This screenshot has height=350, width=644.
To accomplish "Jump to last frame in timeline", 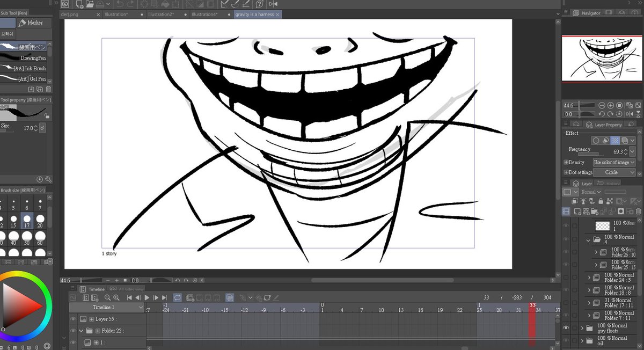I will click(x=164, y=297).
